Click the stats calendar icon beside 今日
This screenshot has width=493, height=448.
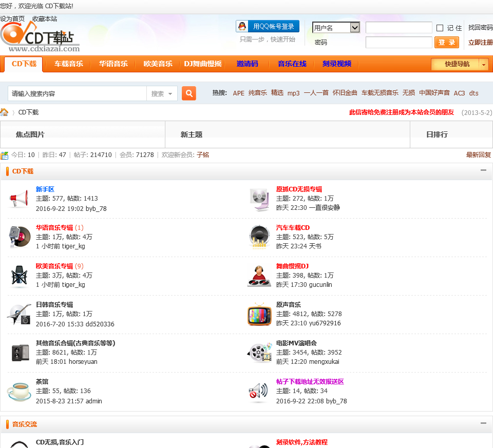(5, 155)
